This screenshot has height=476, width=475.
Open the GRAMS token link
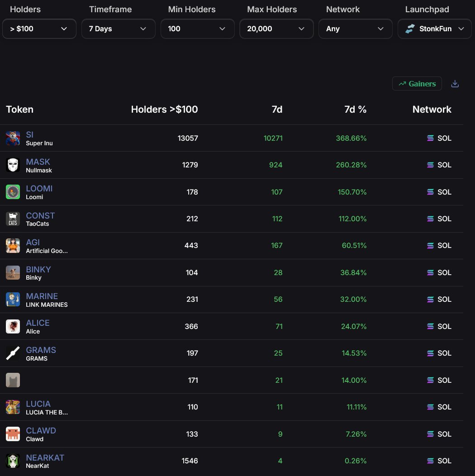(x=41, y=350)
